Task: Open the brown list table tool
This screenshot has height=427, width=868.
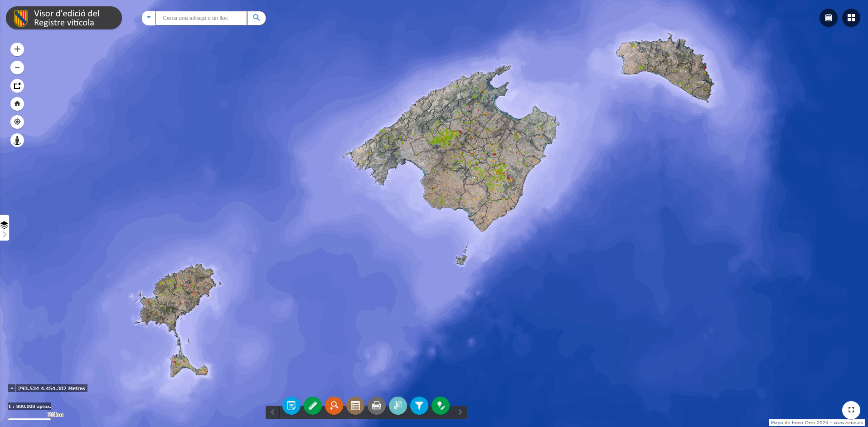Action: pyautogui.click(x=355, y=406)
